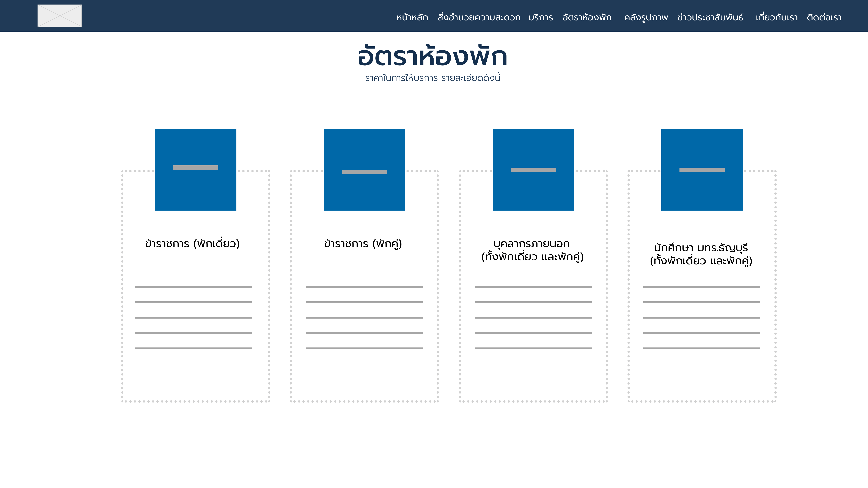Open เกี่ยวกับเรา page link
Viewport: 868px width, 488px height.
777,17
